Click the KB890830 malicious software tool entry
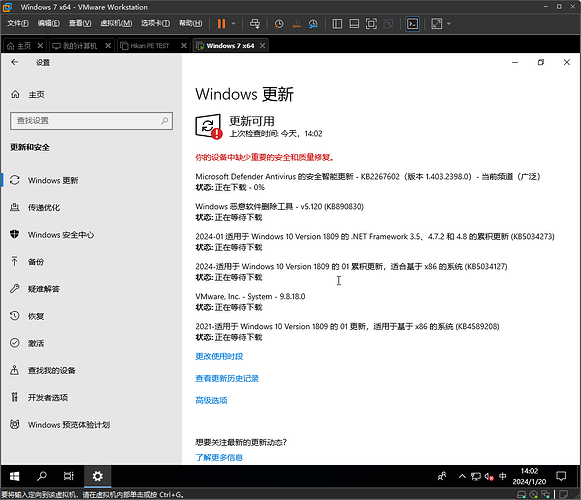 click(x=279, y=206)
